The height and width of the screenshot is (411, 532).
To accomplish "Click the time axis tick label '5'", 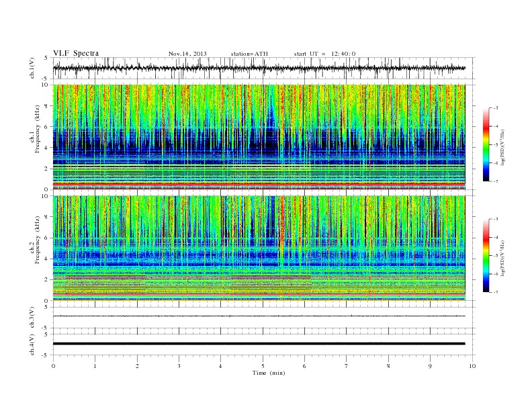I will 263,366.
